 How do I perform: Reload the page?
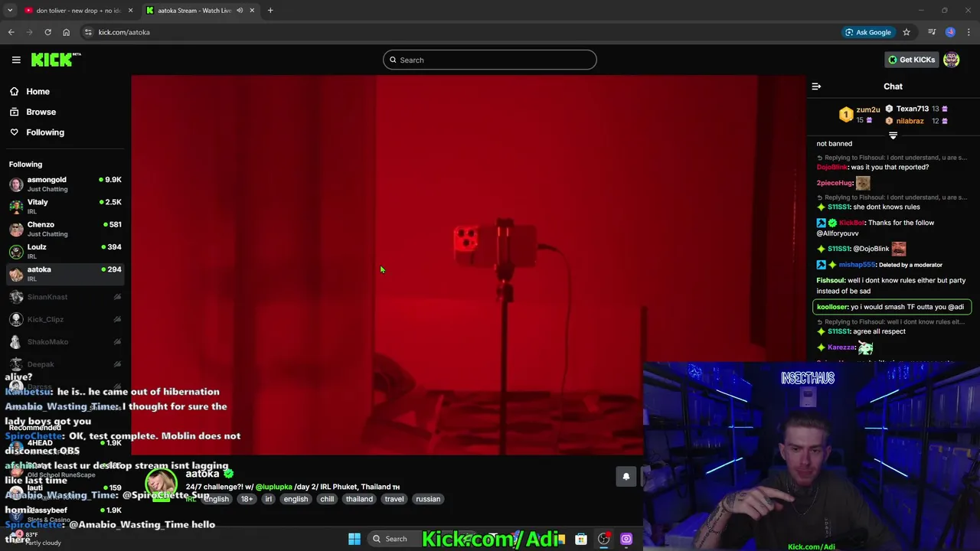tap(47, 32)
